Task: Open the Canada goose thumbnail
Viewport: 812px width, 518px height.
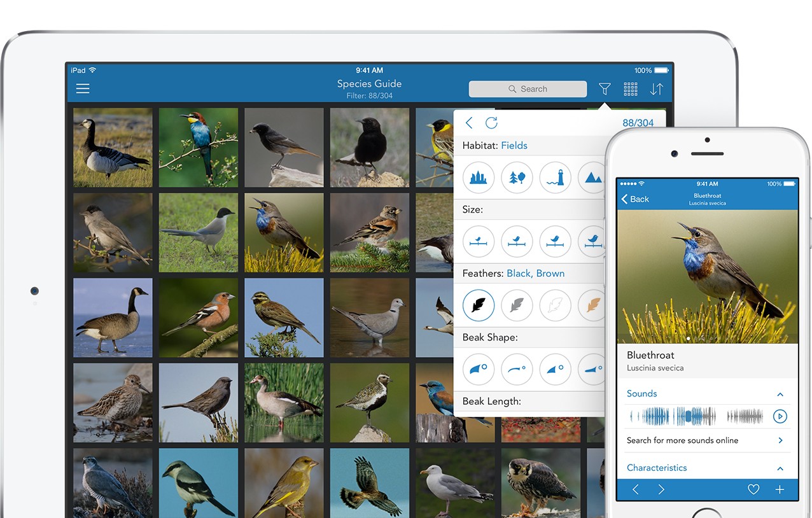Action: tap(113, 318)
